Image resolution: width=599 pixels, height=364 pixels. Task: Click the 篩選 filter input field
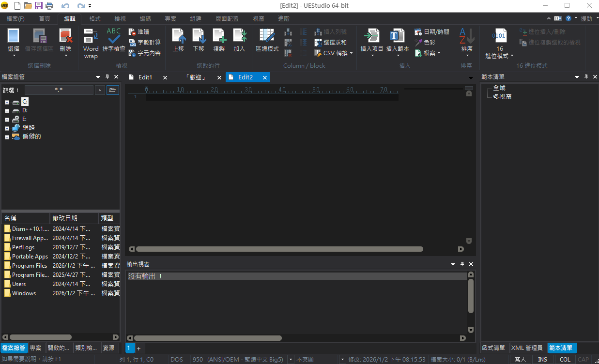point(59,90)
